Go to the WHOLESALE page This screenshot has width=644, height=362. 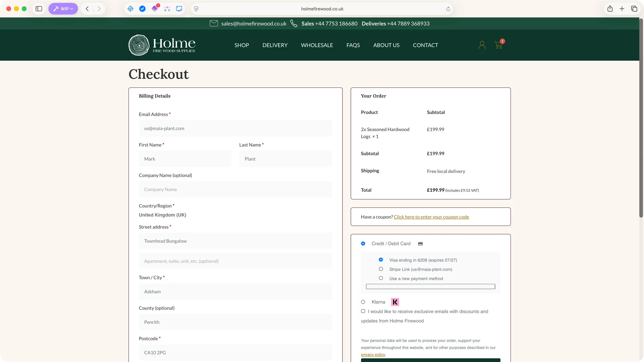pos(317,45)
